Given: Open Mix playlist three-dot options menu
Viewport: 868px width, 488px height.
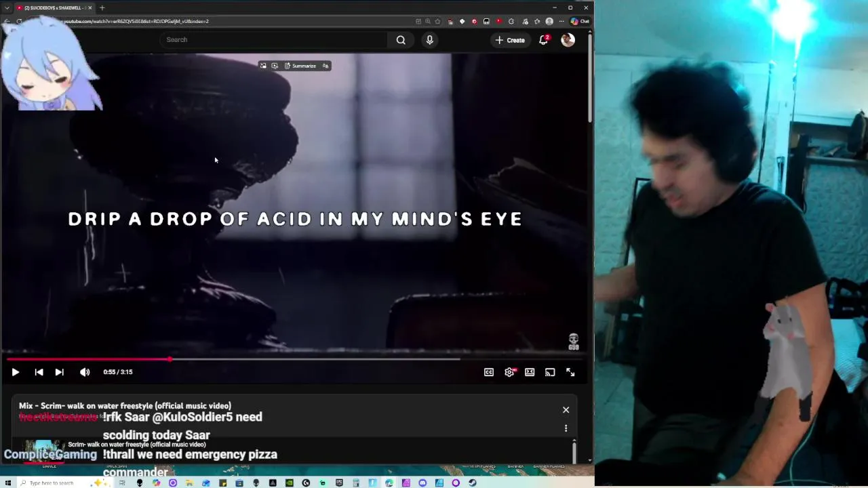Looking at the screenshot, I should (x=566, y=428).
